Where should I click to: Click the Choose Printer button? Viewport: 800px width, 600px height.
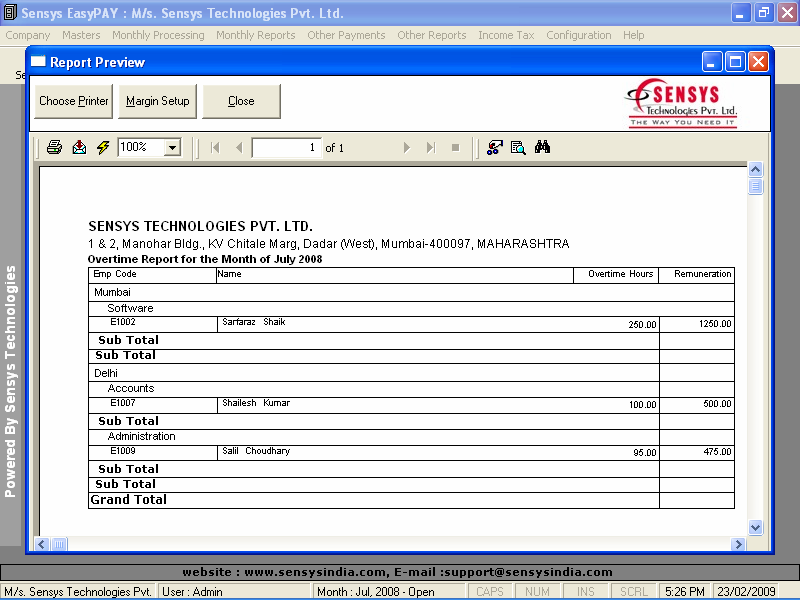(73, 101)
